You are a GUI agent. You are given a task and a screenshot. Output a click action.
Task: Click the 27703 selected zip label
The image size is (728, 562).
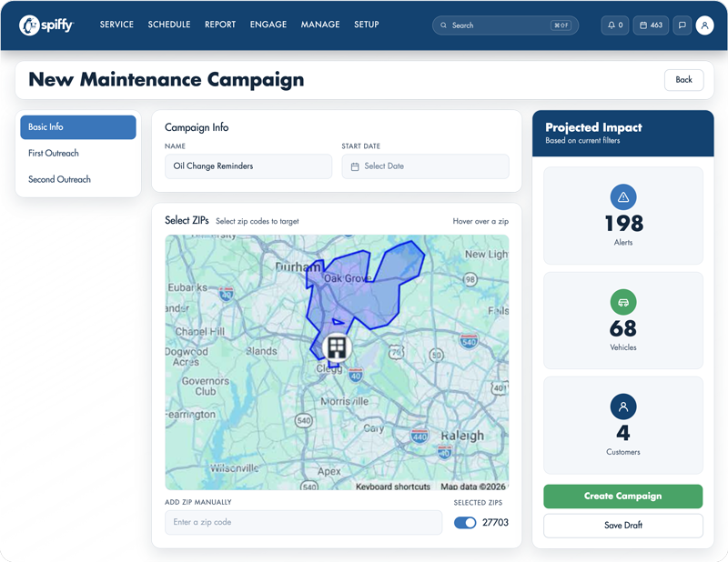click(x=495, y=523)
